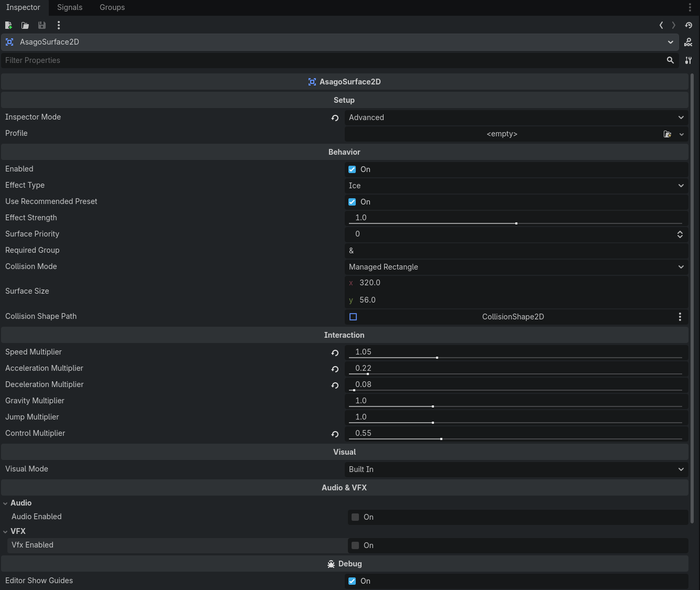Image resolution: width=700 pixels, height=590 pixels.
Task: Open documentation for AsagoSurface2D
Action: (x=688, y=42)
